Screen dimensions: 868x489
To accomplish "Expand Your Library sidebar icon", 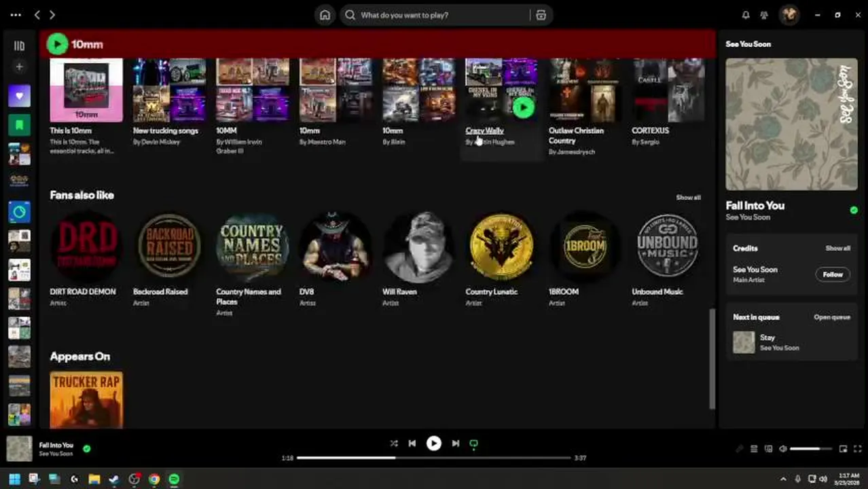I will click(19, 46).
